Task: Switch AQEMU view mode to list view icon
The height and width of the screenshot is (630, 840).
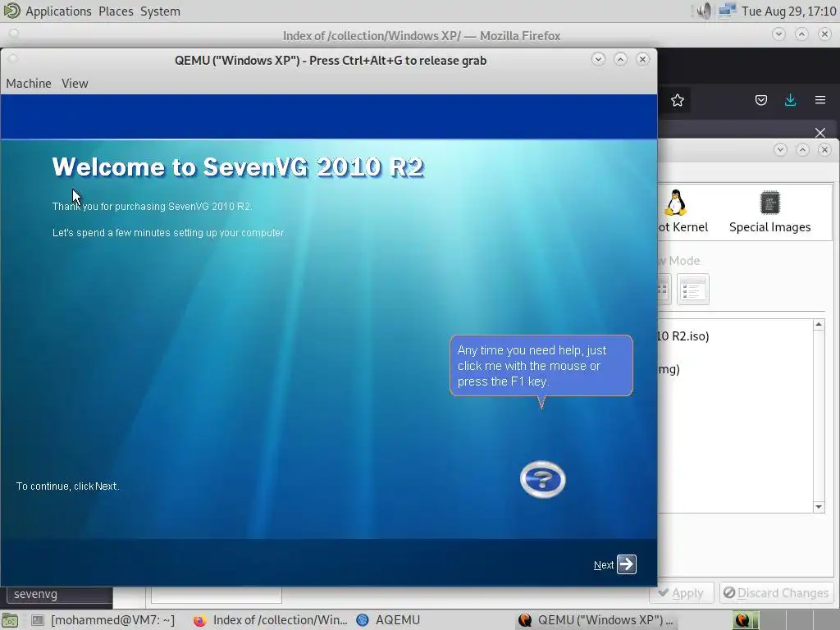Action: 692,290
